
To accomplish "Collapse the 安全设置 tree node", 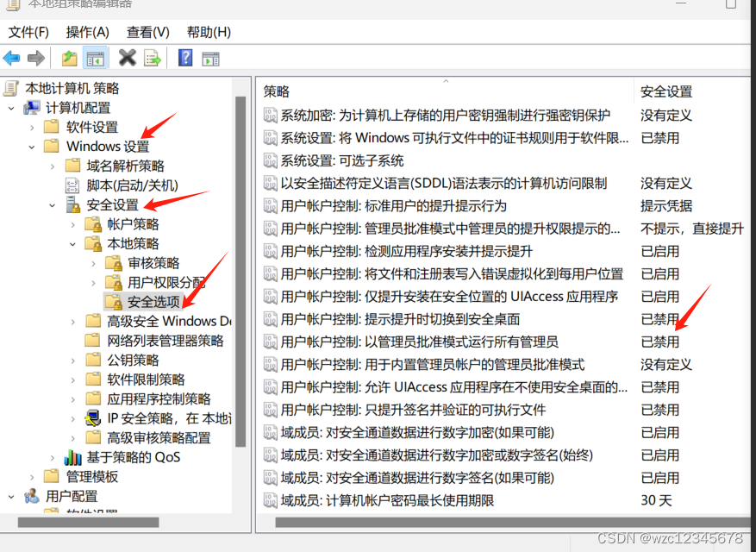I will (53, 205).
